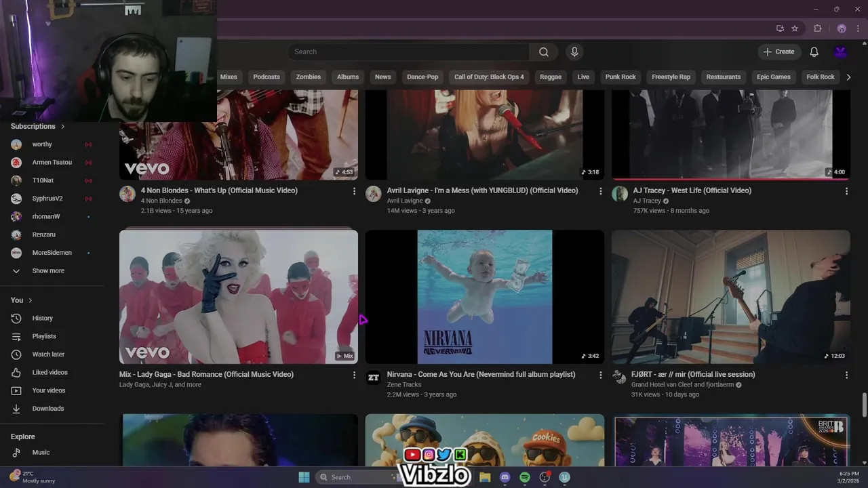Open options menu for FJØRT video
Screen dimensions: 868x488
[x=846, y=375]
